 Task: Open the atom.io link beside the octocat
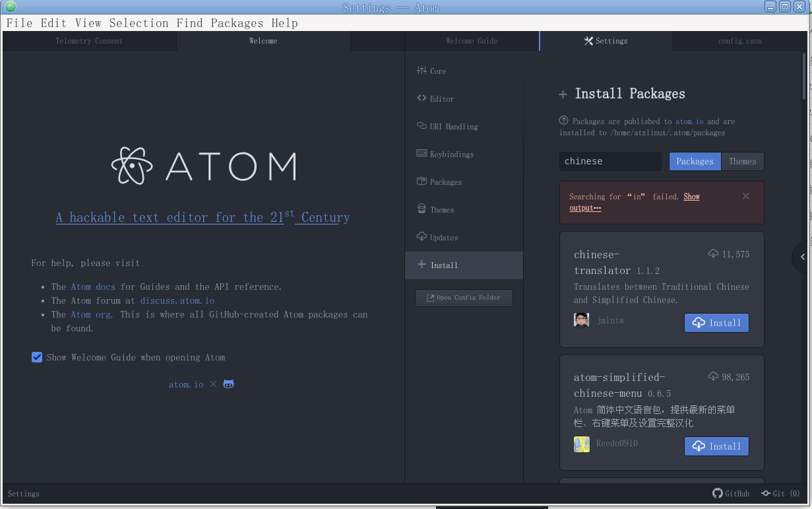pos(186,384)
